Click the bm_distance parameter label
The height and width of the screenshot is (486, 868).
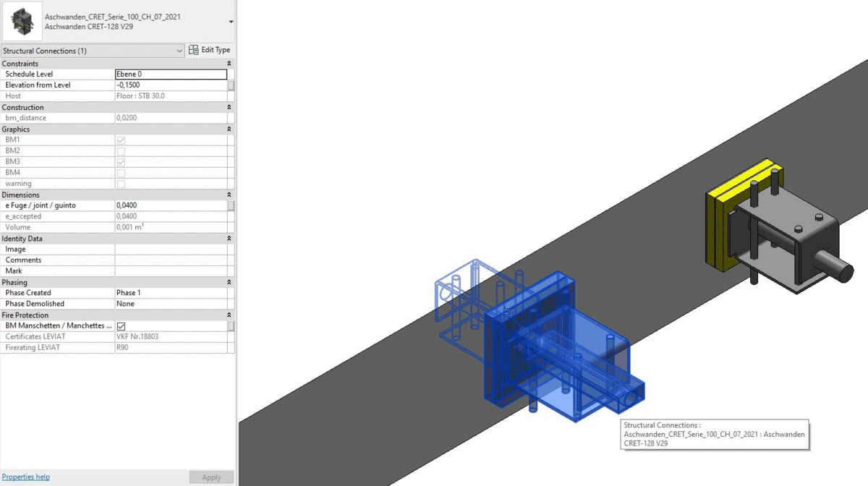point(25,117)
